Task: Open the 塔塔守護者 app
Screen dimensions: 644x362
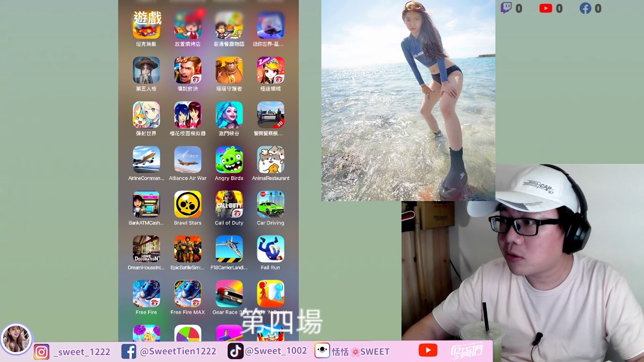Action: pos(229,70)
